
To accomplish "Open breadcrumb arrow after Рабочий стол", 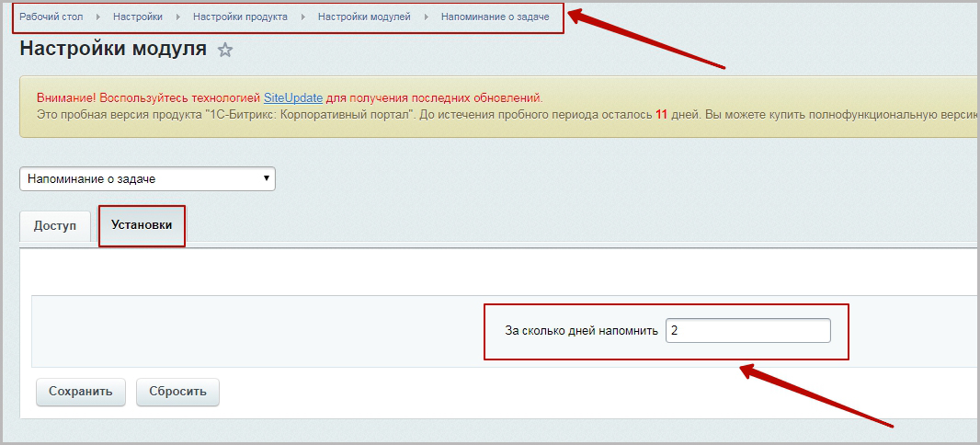I will pyautogui.click(x=98, y=17).
